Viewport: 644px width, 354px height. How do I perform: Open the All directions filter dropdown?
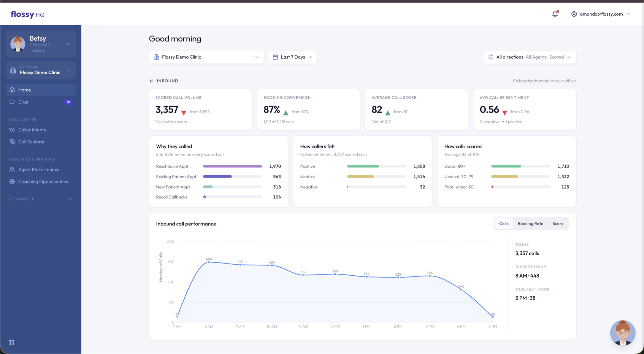(x=530, y=57)
